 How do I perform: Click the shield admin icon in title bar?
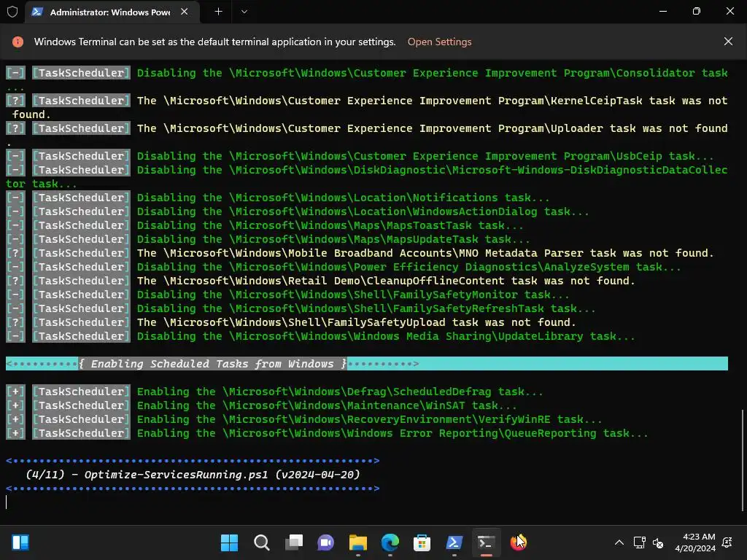(12, 12)
